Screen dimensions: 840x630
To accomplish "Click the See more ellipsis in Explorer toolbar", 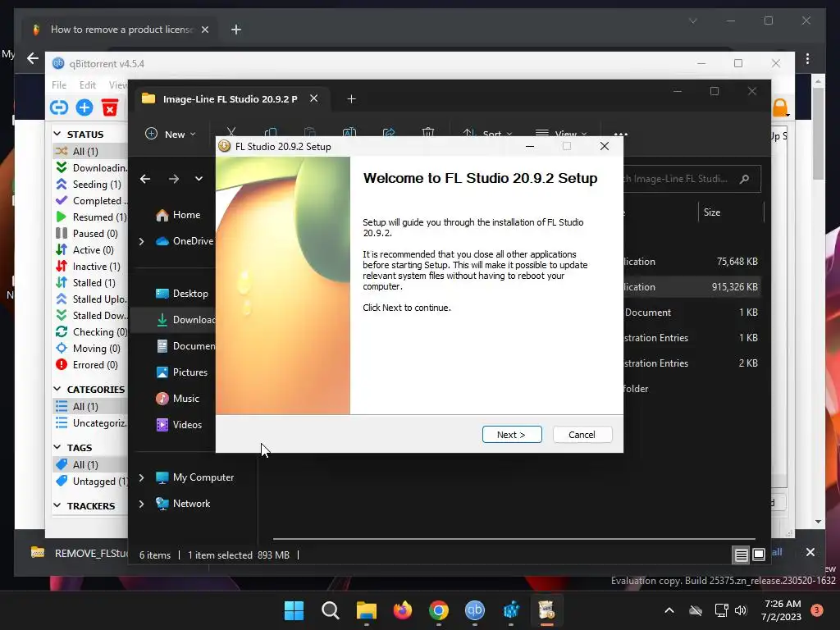I will (620, 134).
